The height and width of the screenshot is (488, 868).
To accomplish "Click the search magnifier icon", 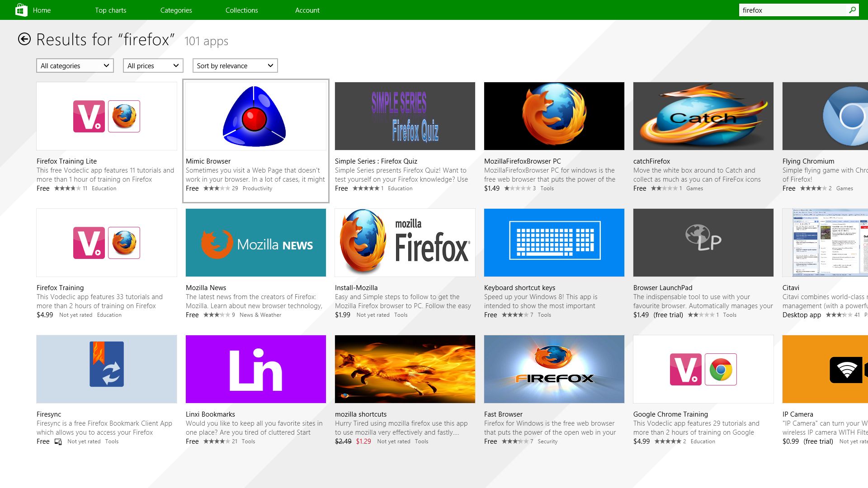I will (x=852, y=10).
